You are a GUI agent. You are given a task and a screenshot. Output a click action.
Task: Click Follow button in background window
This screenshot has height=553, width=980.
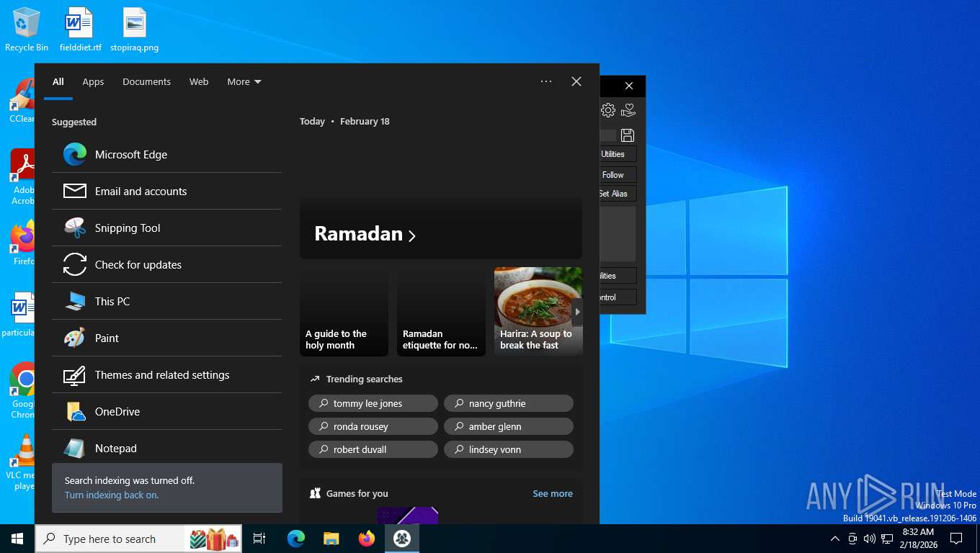click(x=618, y=175)
